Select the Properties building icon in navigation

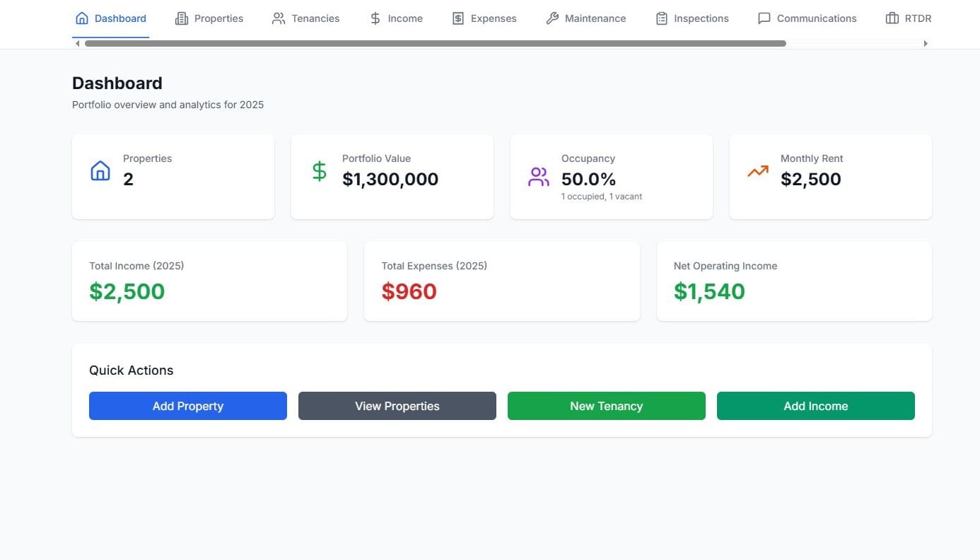pyautogui.click(x=181, y=18)
